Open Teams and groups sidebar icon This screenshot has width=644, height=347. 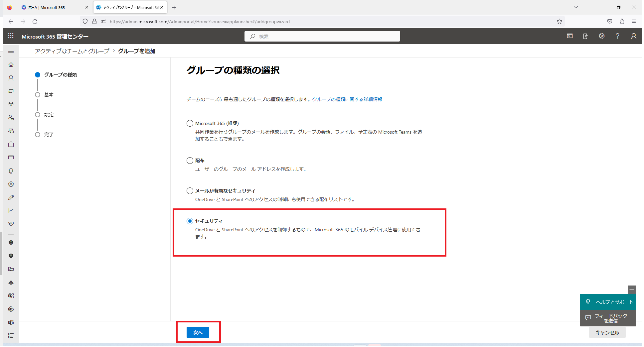(x=11, y=104)
